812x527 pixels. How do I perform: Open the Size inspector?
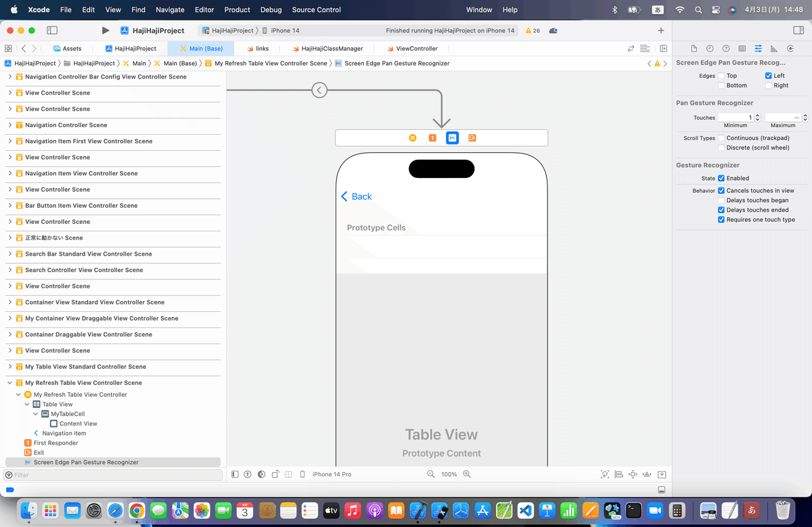click(774, 49)
